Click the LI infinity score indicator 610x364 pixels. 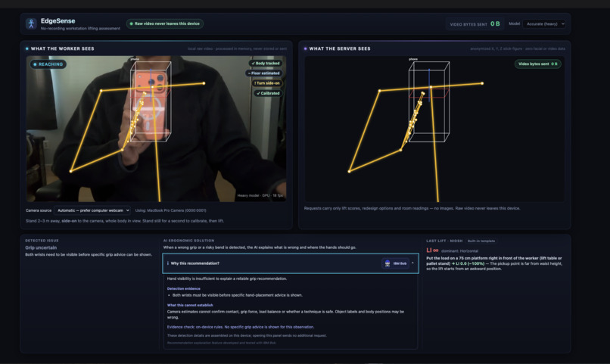point(432,250)
